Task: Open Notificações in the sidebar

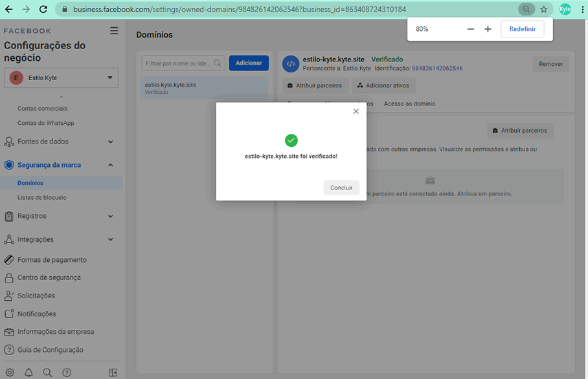Action: pos(37,314)
